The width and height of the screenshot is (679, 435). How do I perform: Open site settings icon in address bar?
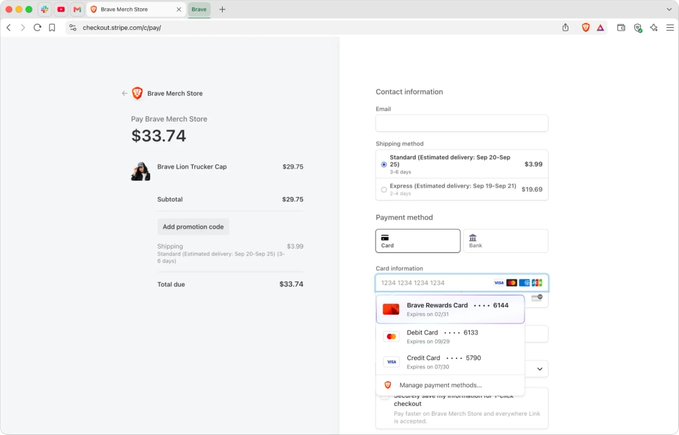click(73, 27)
